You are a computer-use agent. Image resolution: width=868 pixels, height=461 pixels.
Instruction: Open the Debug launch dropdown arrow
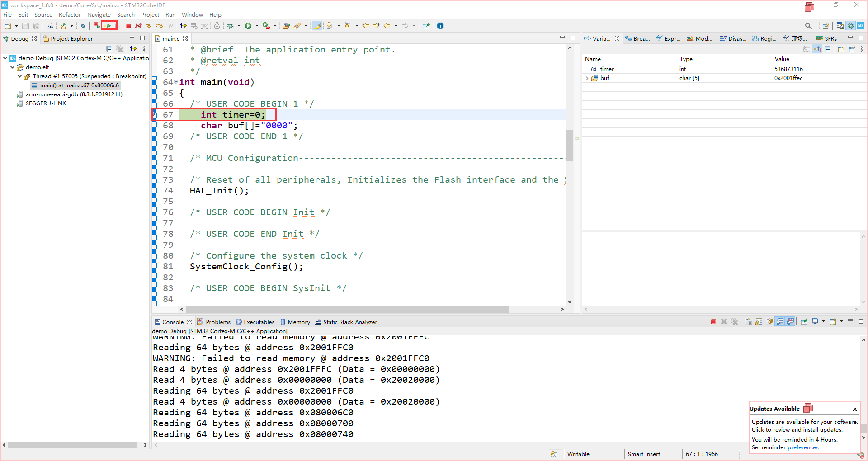pyautogui.click(x=239, y=26)
